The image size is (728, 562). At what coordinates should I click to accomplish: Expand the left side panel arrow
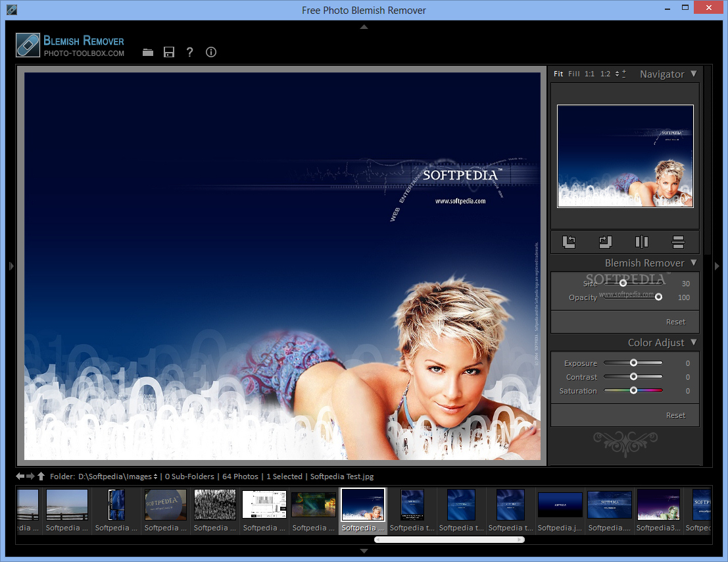[x=11, y=266]
